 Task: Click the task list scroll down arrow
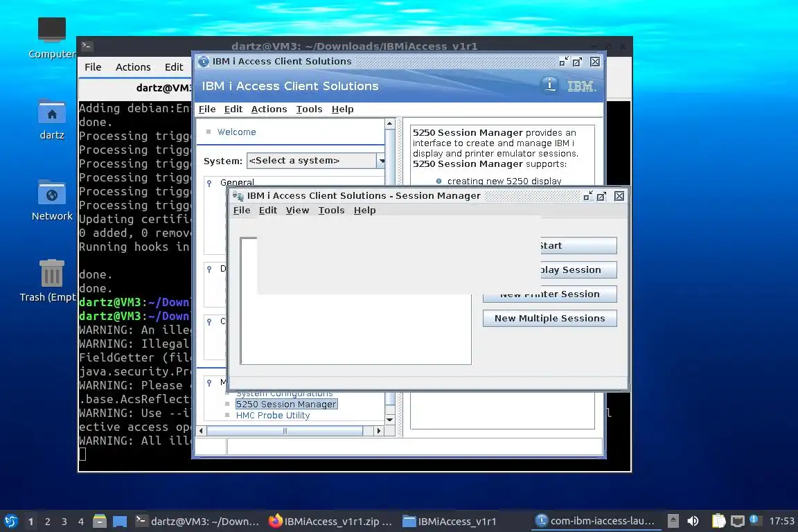click(389, 420)
